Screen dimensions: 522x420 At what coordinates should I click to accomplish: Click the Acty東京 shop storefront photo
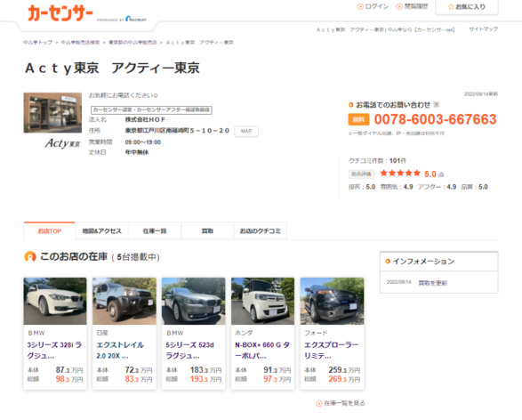tap(52, 113)
